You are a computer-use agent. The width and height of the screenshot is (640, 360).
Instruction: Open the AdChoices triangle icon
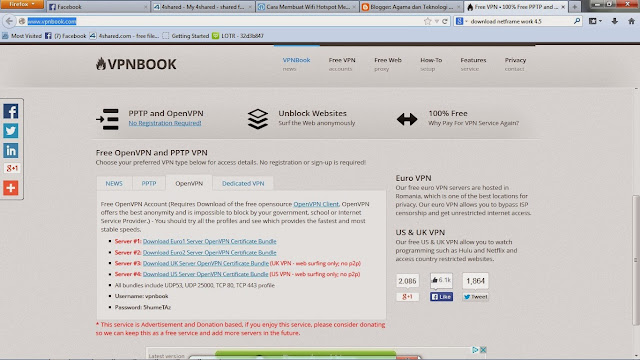tap(475, 350)
